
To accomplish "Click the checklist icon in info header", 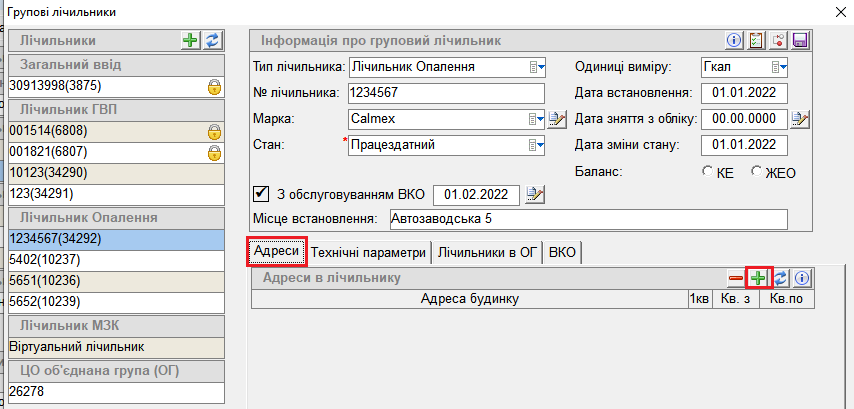I will pyautogui.click(x=755, y=40).
